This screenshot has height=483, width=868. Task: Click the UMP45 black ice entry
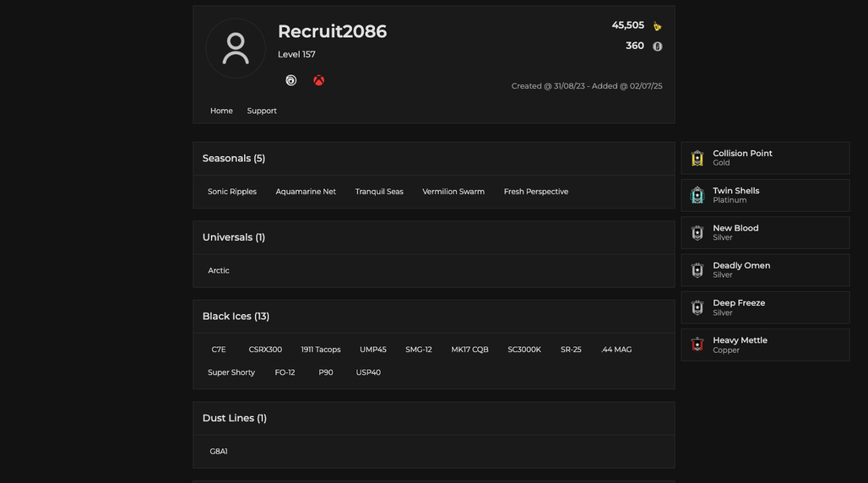point(373,350)
